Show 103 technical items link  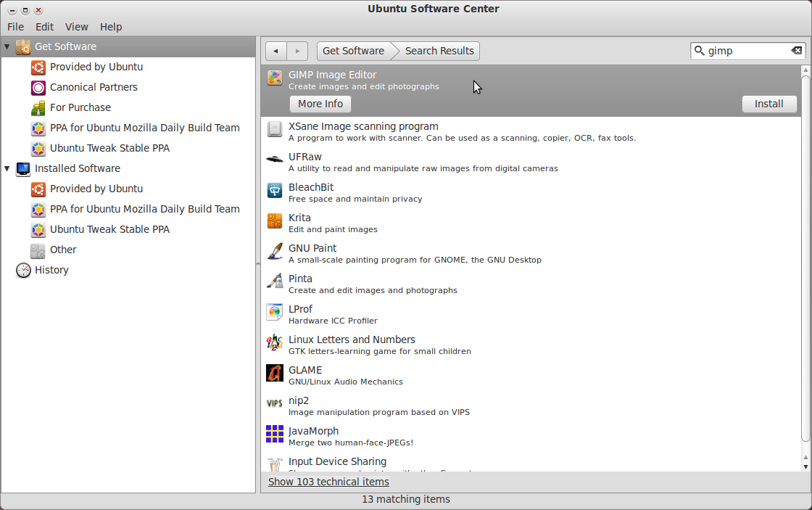(x=329, y=482)
